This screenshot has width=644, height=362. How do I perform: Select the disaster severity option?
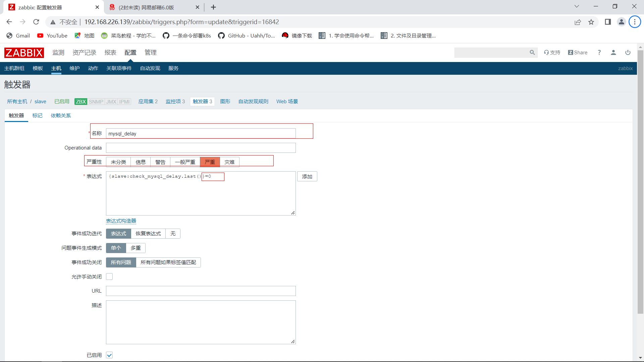point(229,162)
